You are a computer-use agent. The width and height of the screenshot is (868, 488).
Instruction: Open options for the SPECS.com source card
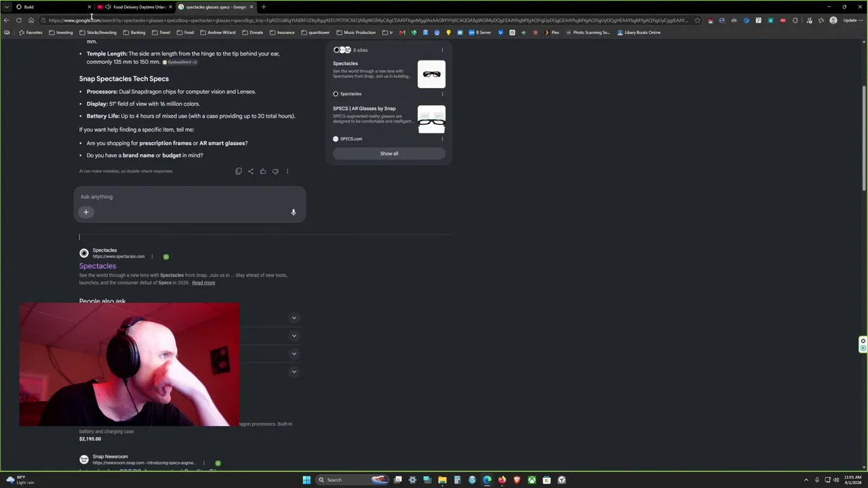click(x=442, y=139)
